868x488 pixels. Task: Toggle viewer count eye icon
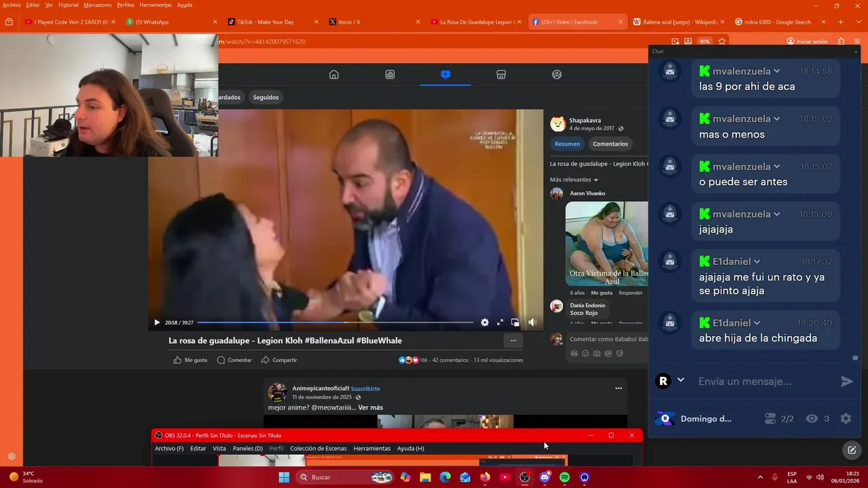[812, 419]
